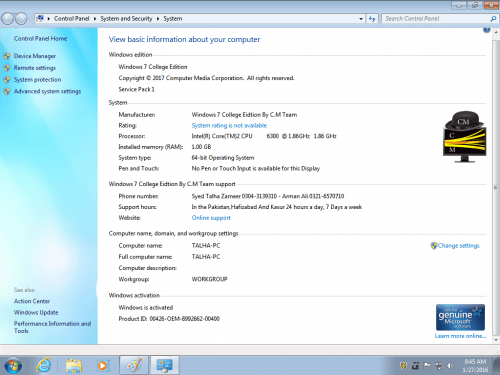Open Performance Information and Tools

(x=52, y=327)
